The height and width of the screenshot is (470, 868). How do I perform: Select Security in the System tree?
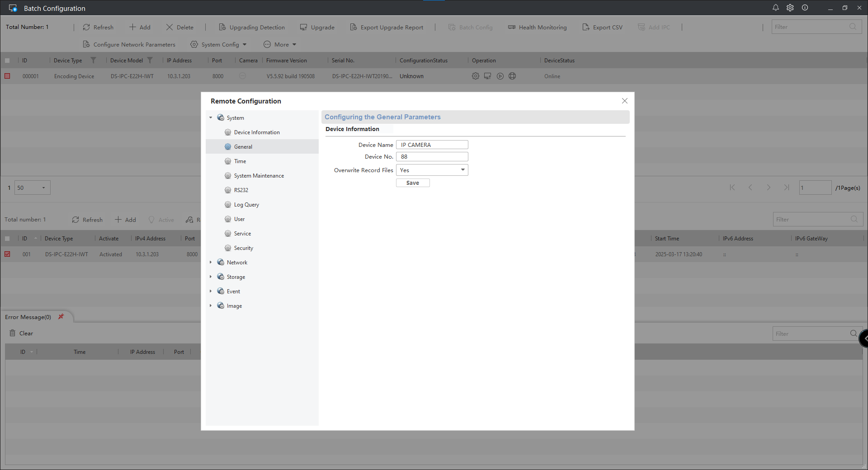click(x=243, y=248)
